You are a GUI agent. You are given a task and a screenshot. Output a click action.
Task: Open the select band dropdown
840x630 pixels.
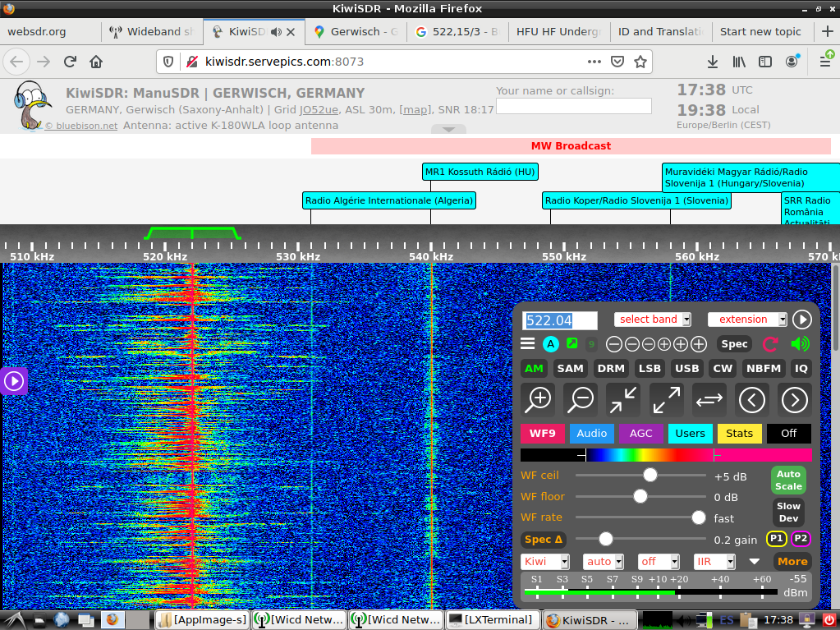(652, 320)
